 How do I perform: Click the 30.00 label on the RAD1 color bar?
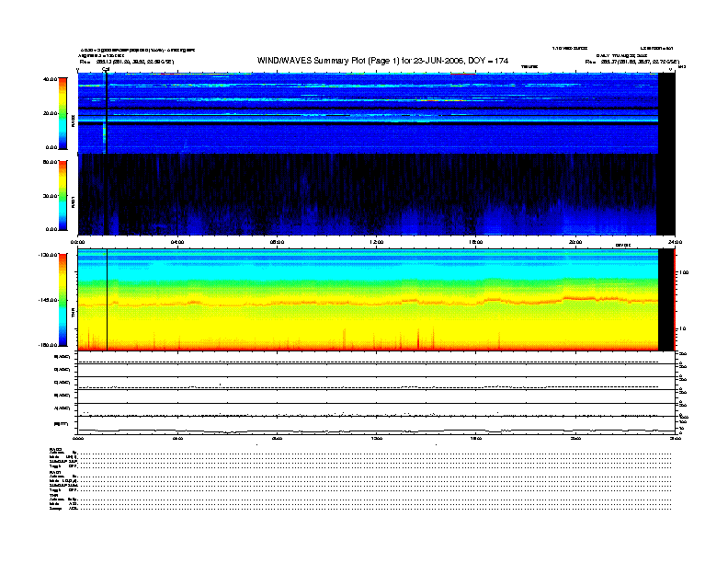[x=50, y=196]
